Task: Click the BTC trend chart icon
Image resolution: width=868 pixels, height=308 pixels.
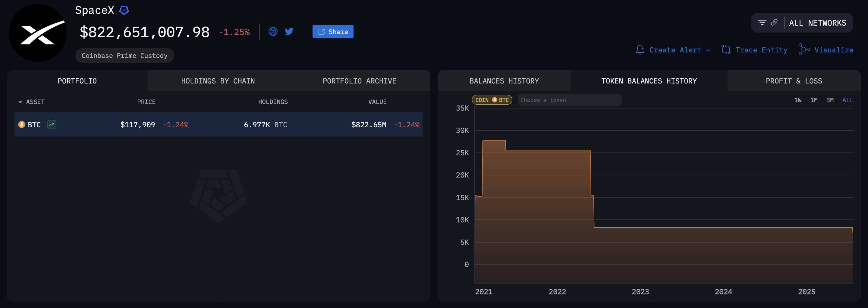Action: [x=52, y=125]
